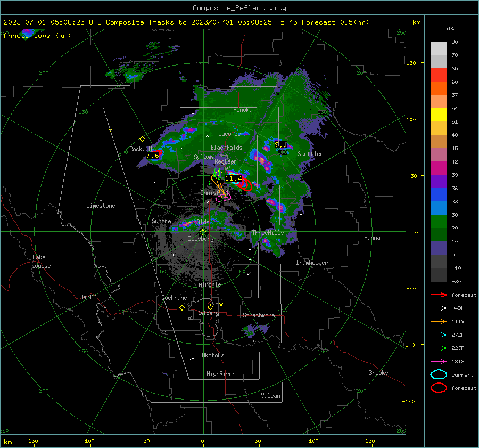The width and height of the screenshot is (479, 448).
Task: Click the Stettler city label
Action: pos(310,154)
